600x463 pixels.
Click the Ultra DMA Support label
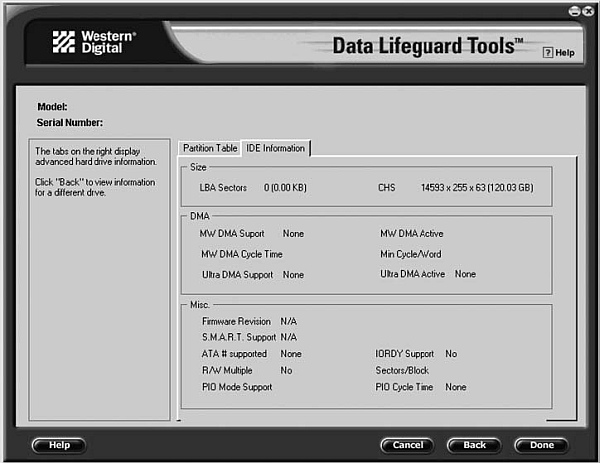point(238,275)
